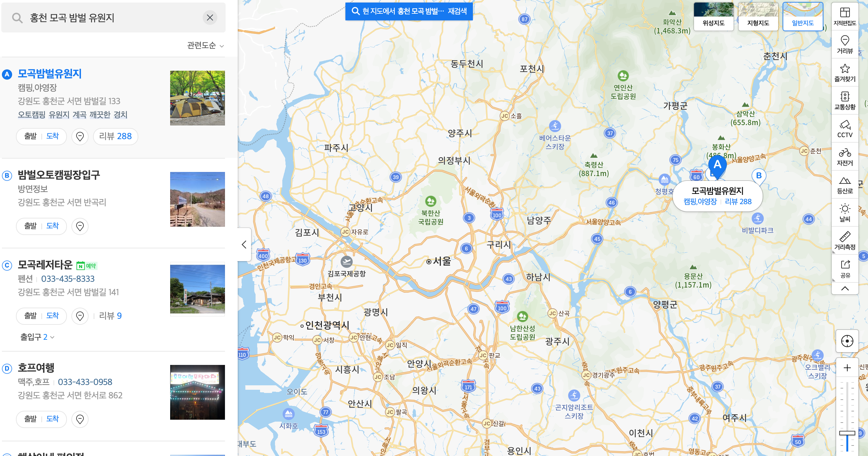Click the 연인산 도립공원 park icon
The image size is (868, 456).
click(623, 75)
